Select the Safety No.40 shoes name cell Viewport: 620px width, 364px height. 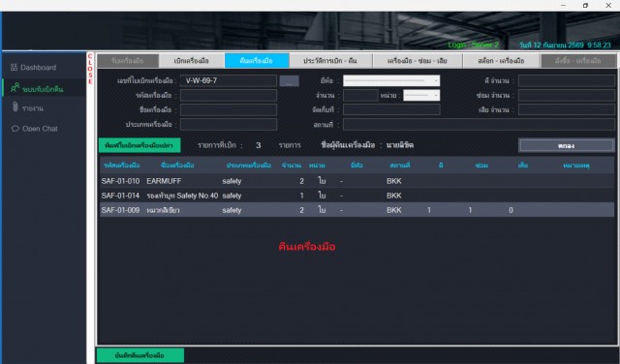182,196
